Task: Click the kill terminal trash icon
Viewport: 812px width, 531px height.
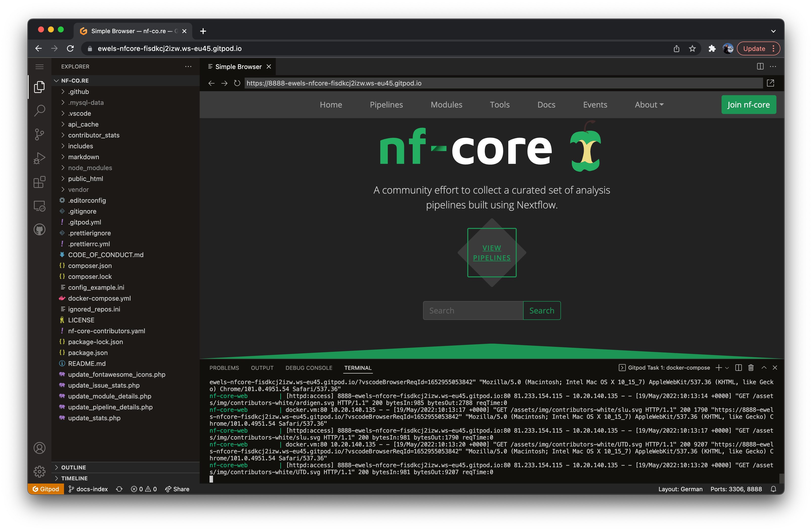Action: [751, 368]
